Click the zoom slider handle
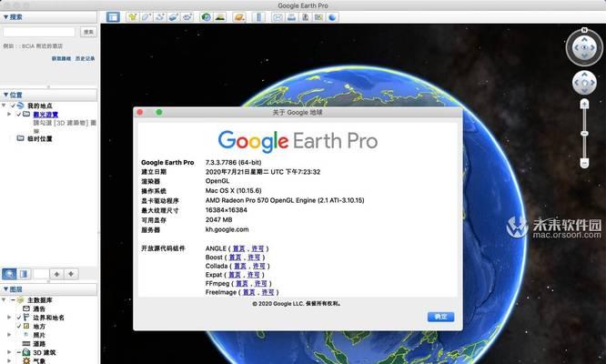606x364 pixels. pos(584,133)
